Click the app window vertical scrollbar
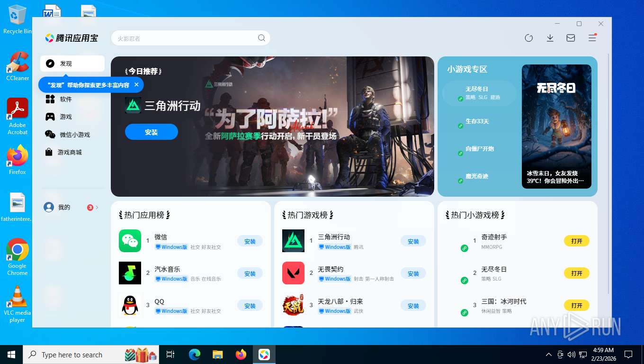The width and height of the screenshot is (644, 364). coord(609,173)
